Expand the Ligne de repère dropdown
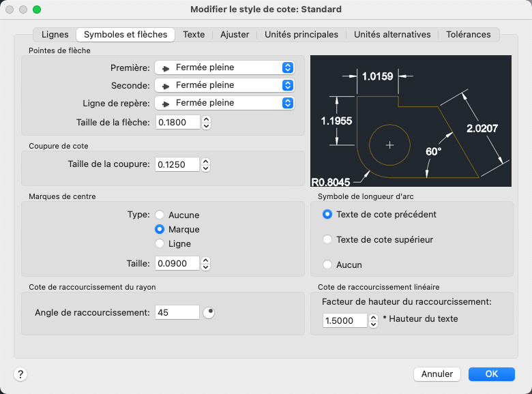 [x=224, y=103]
